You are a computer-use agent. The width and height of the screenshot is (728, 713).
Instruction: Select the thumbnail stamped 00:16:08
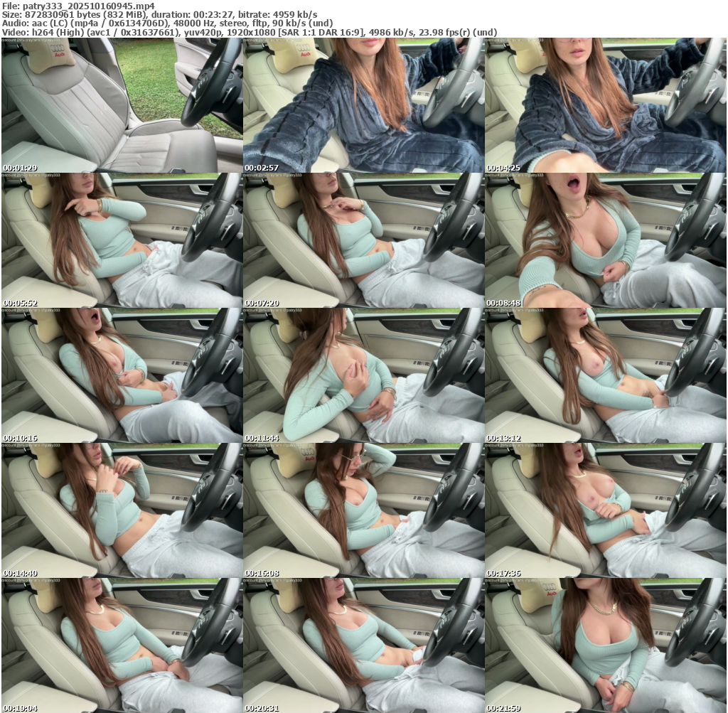tap(363, 510)
